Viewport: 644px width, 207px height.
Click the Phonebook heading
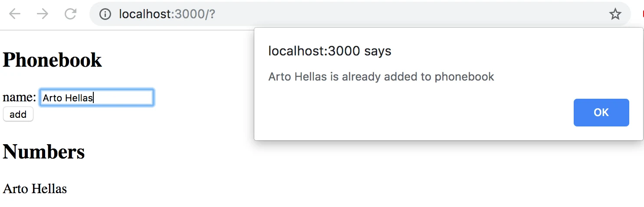[x=52, y=60]
